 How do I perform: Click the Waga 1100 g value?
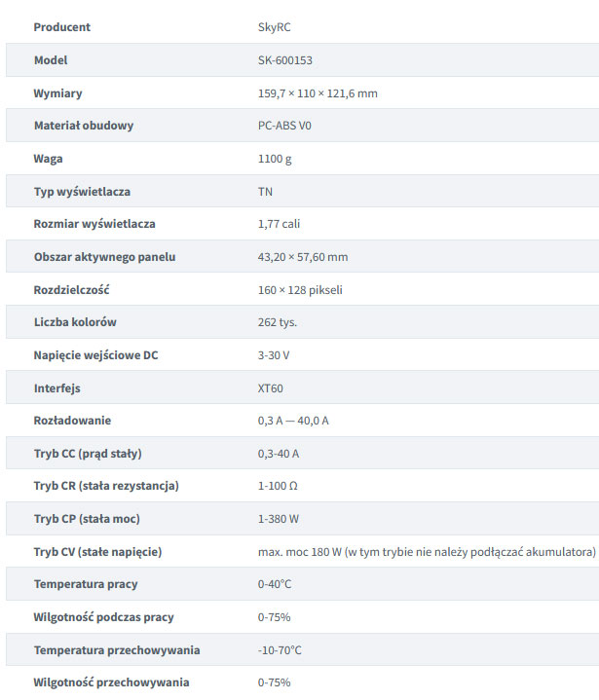(x=274, y=159)
